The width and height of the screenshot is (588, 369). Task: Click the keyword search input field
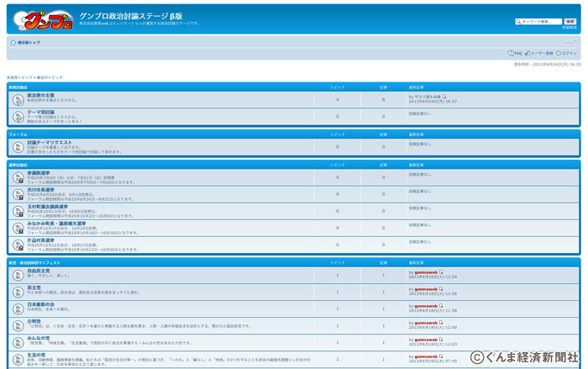[539, 22]
